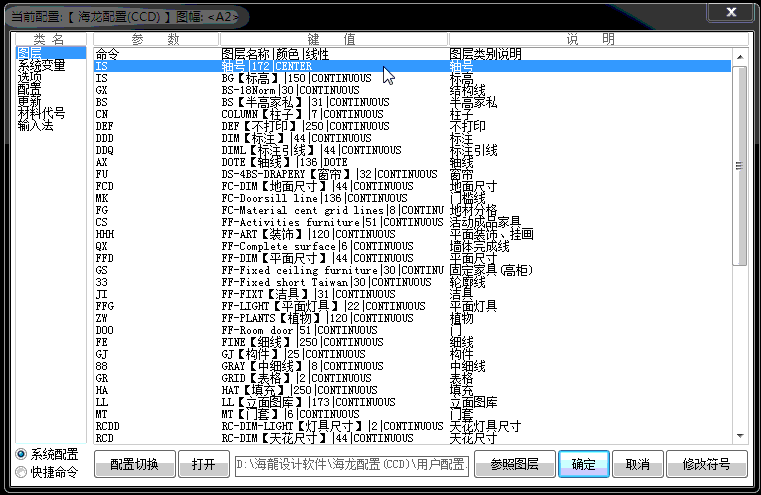This screenshot has width=761, height=495.
Task: Select the RCDD row RC-DIM-LIGHT【灯具尺寸】
Action: pyautogui.click(x=413, y=427)
